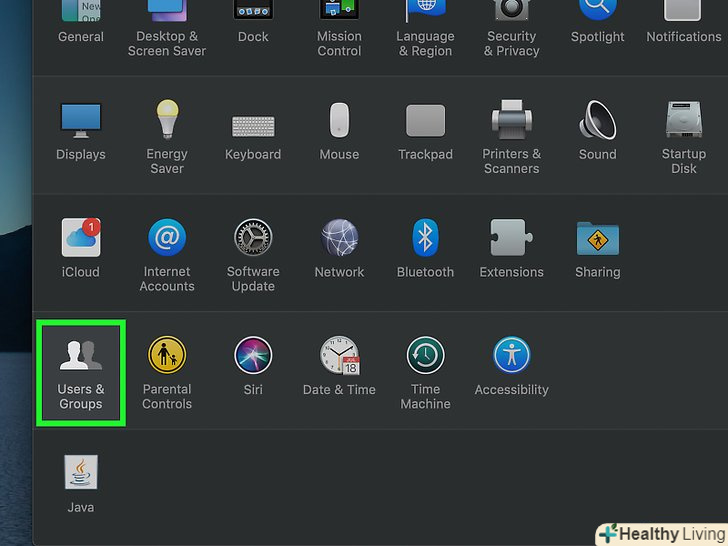The width and height of the screenshot is (728, 546).
Task: Open Users & Groups preferences
Action: coord(81,373)
